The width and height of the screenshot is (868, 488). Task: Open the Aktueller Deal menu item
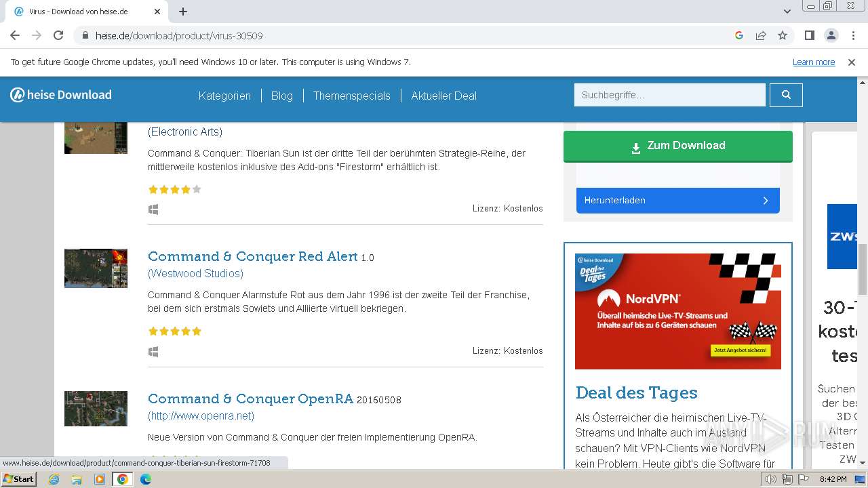click(443, 96)
